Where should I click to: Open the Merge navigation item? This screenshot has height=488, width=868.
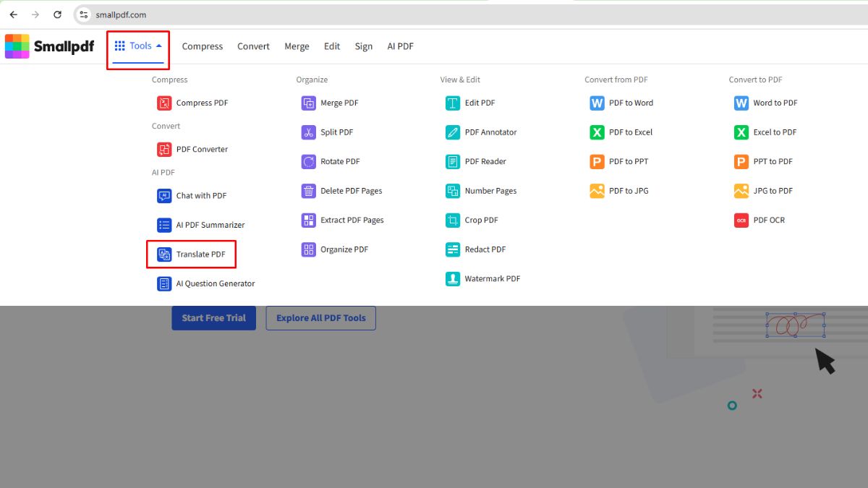(297, 46)
